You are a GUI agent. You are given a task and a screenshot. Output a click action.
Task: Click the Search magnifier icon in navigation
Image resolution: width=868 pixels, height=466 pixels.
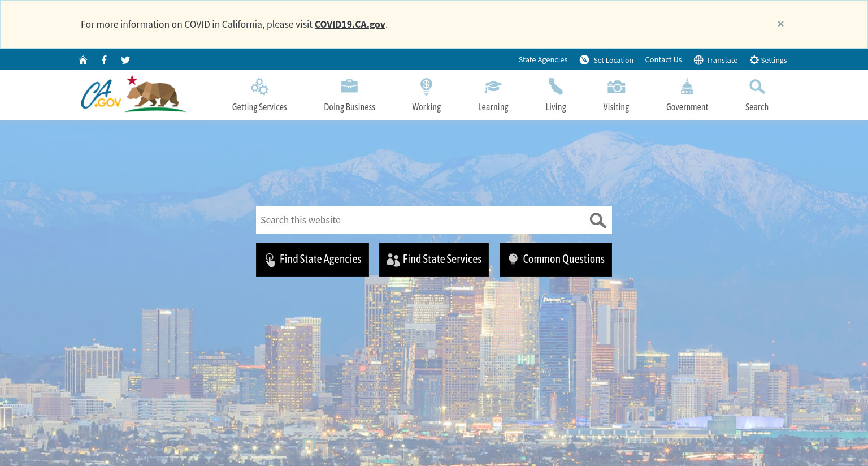[x=757, y=87]
